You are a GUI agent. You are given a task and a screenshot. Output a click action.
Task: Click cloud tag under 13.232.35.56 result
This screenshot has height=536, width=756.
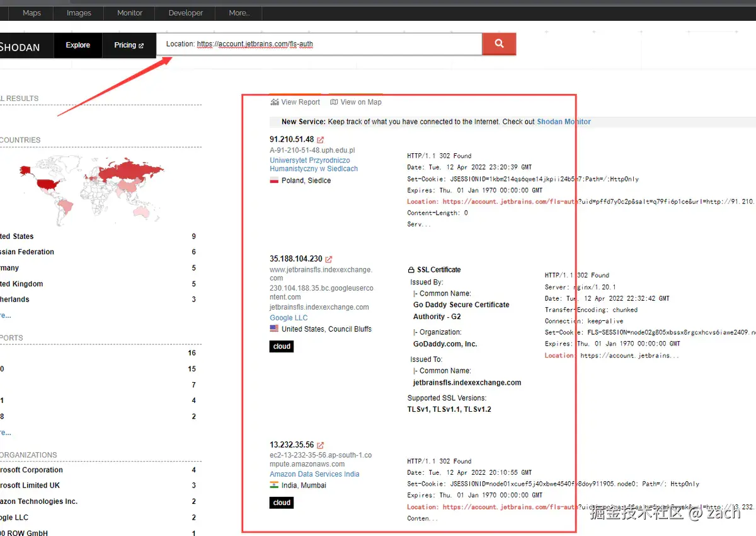pyautogui.click(x=282, y=503)
